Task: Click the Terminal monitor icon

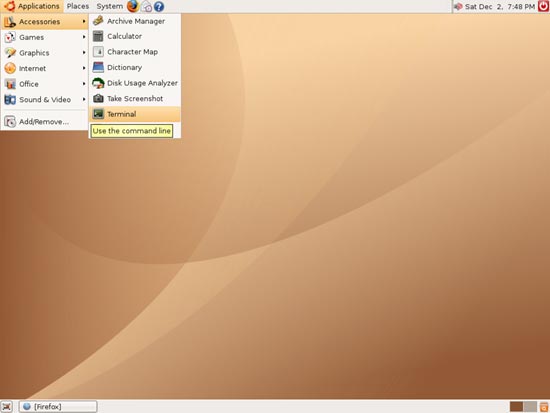Action: coord(98,114)
